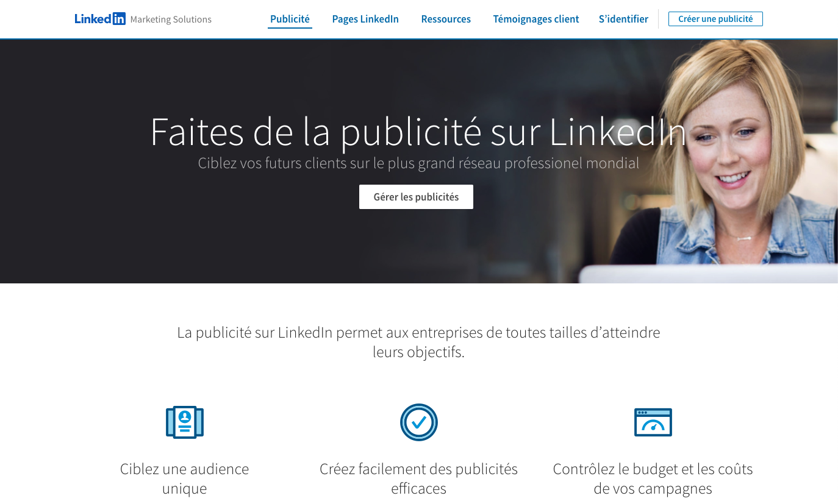
Task: Click 'Ciblez une audience unique' heading
Action: 185,478
